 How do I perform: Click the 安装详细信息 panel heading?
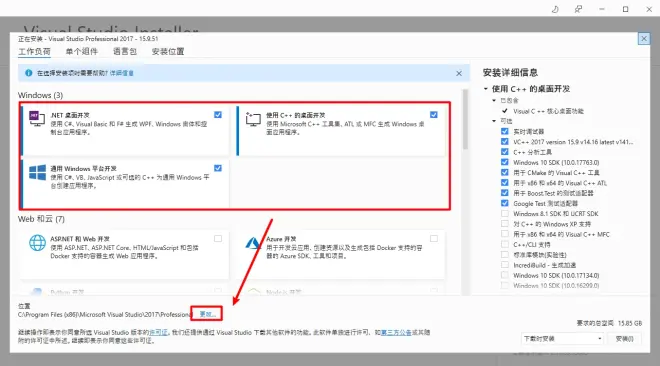tap(510, 72)
